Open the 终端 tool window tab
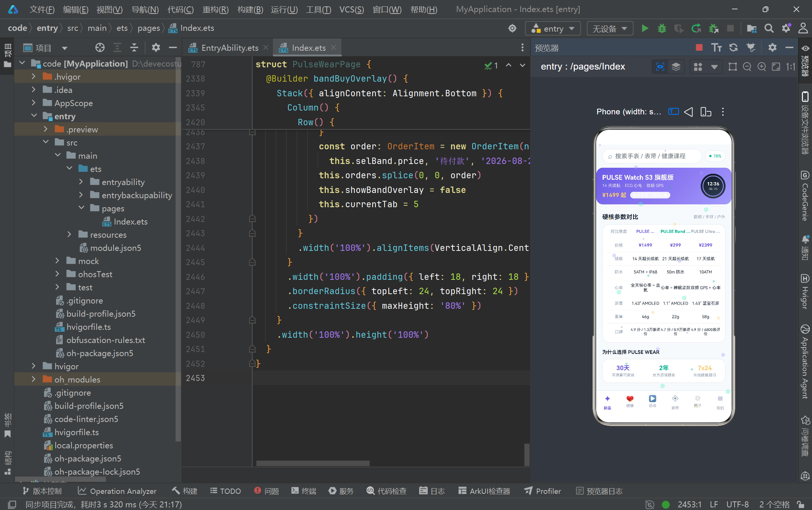The width and height of the screenshot is (812, 510). (304, 491)
